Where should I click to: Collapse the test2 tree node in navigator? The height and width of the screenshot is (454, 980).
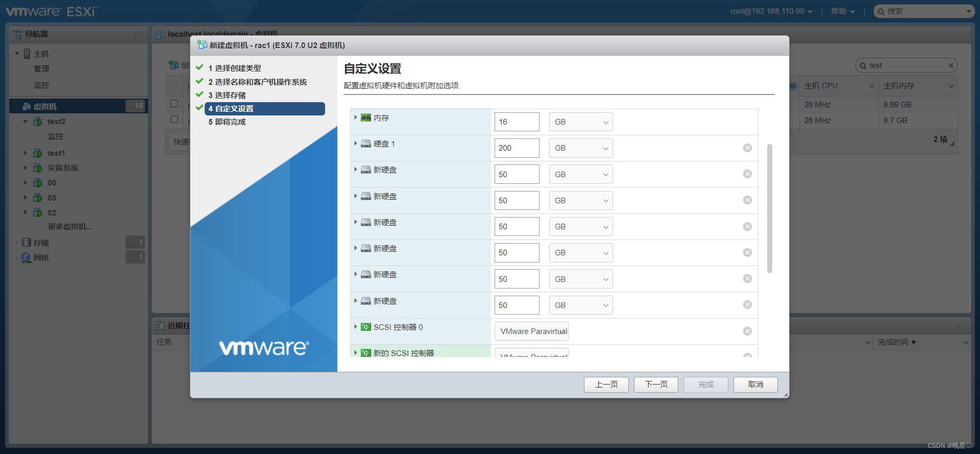pos(25,122)
